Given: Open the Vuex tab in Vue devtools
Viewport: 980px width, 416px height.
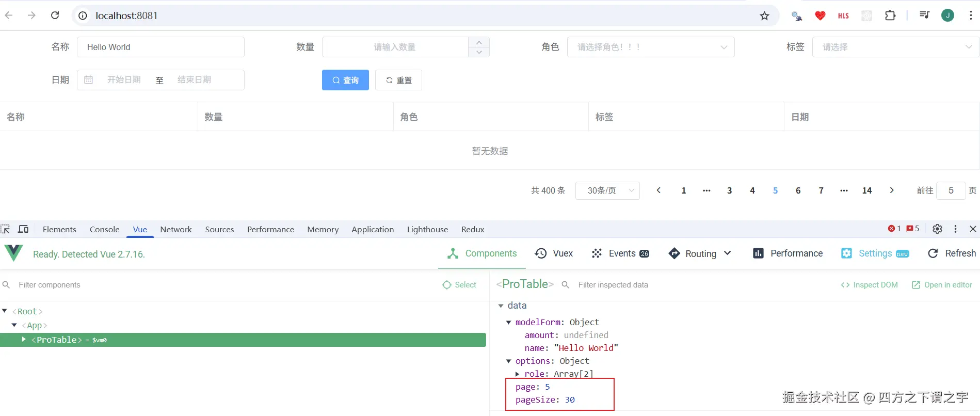Looking at the screenshot, I should tap(554, 253).
